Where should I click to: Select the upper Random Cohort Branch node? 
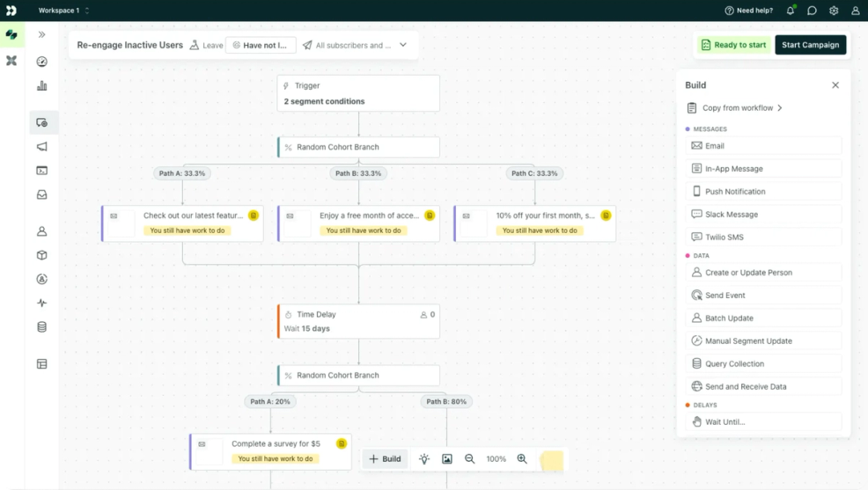358,147
